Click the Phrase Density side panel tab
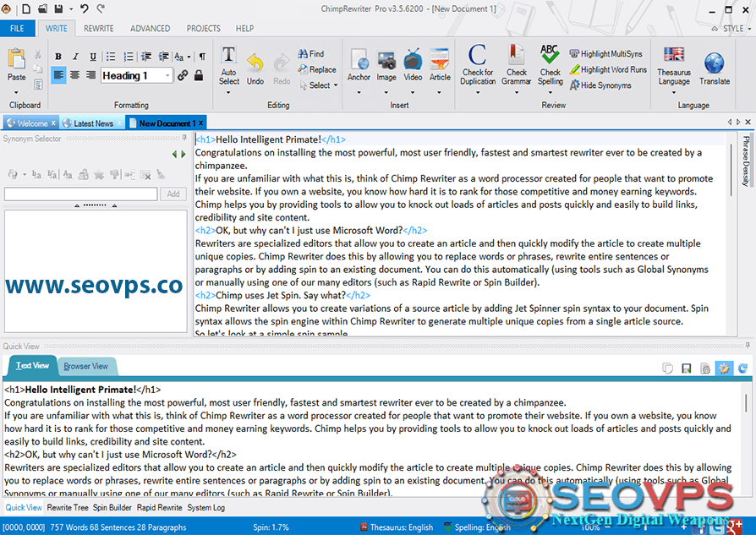The height and width of the screenshot is (535, 756). coord(746,161)
